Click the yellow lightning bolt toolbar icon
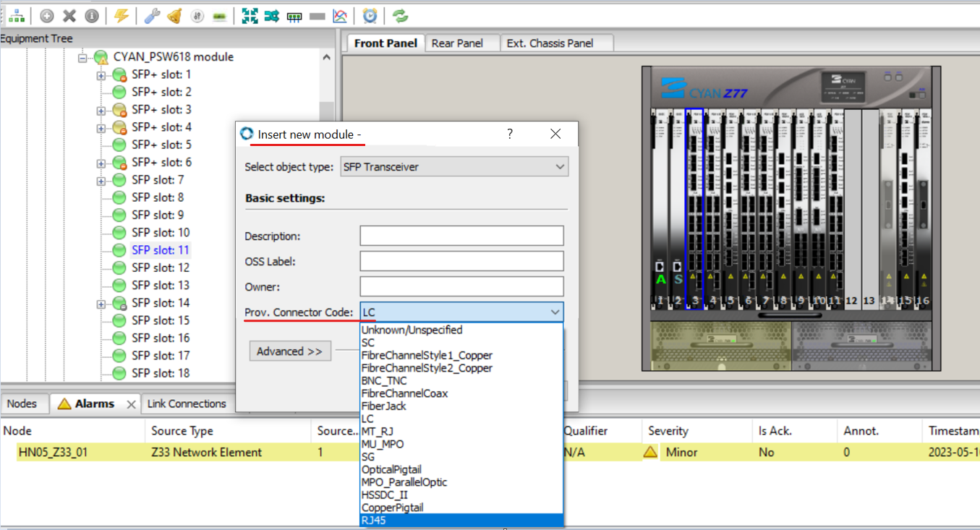The width and height of the screenshot is (980, 530). [x=122, y=15]
